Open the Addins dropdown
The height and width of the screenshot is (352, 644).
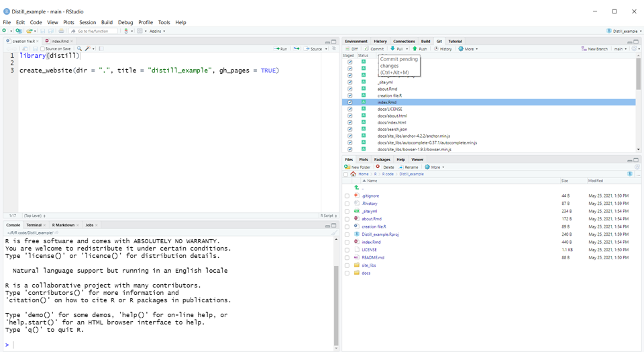coord(157,32)
